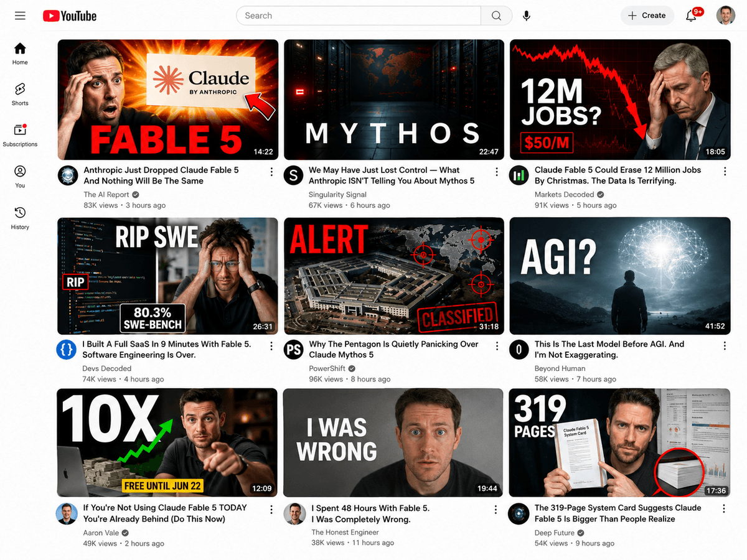Open Deep Future channel avatar
The width and height of the screenshot is (747, 560).
(x=519, y=513)
